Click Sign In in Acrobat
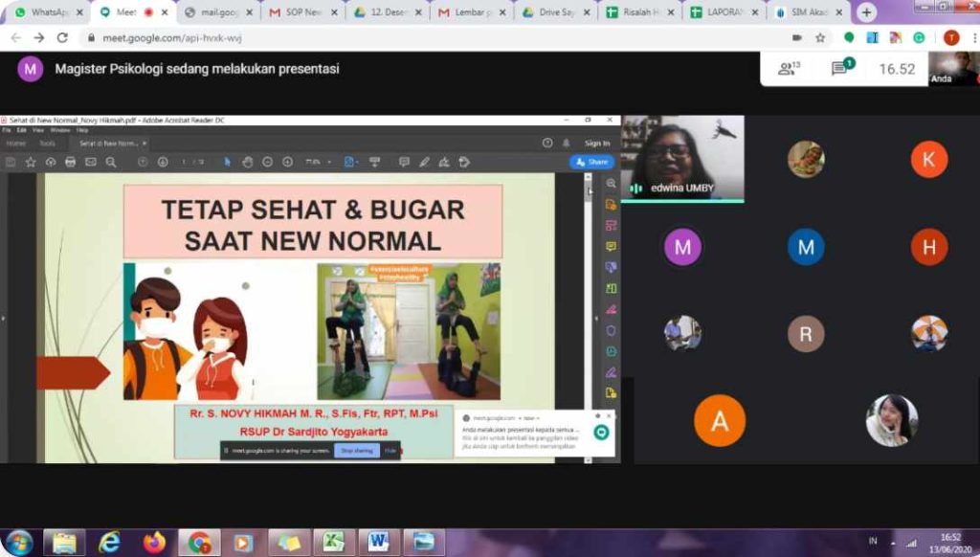This screenshot has width=980, height=557. (x=597, y=144)
